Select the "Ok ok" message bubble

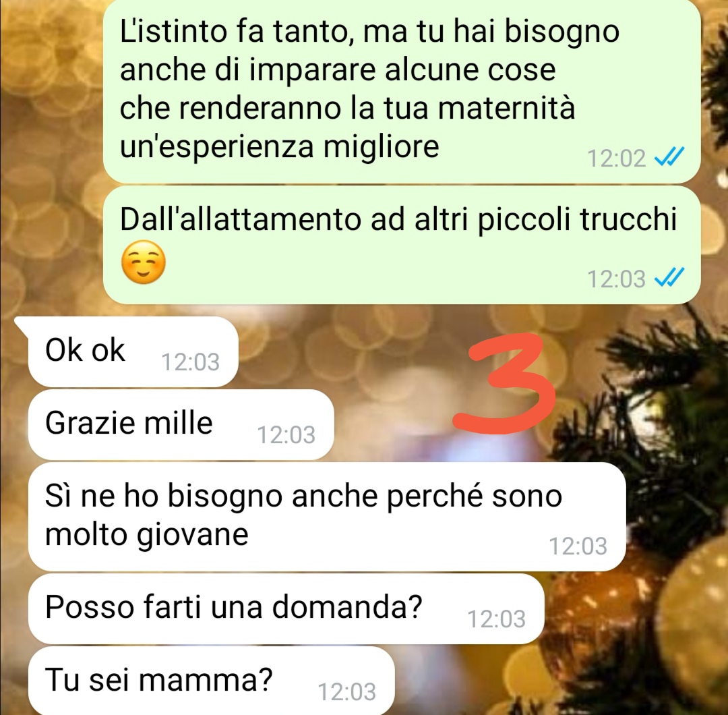coord(133,351)
